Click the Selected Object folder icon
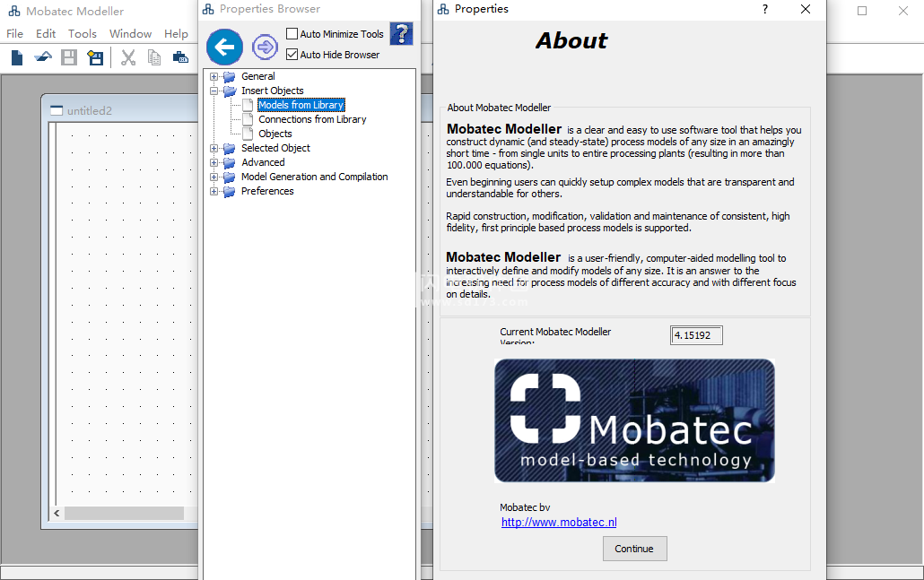 (230, 149)
